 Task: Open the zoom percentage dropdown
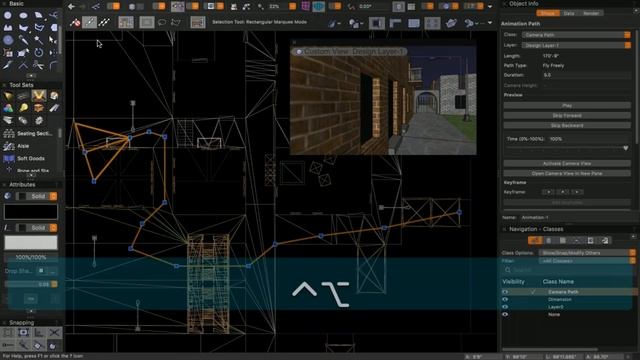tap(293, 6)
